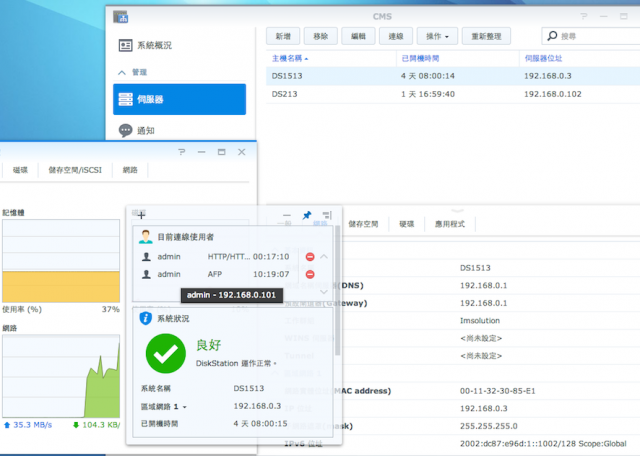640x456 pixels.
Task: Click the 編輯 button
Action: (358, 36)
